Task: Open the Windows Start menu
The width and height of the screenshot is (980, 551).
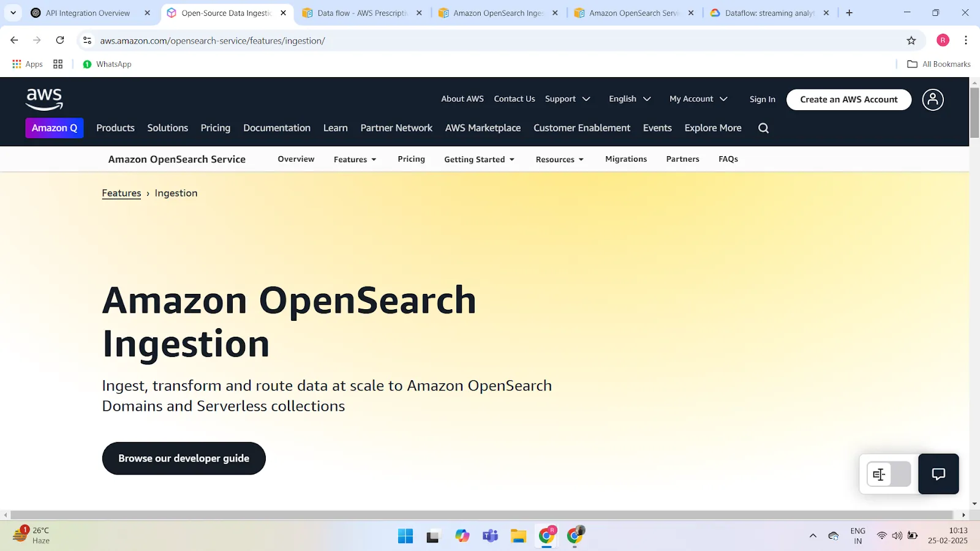Action: (x=405, y=536)
